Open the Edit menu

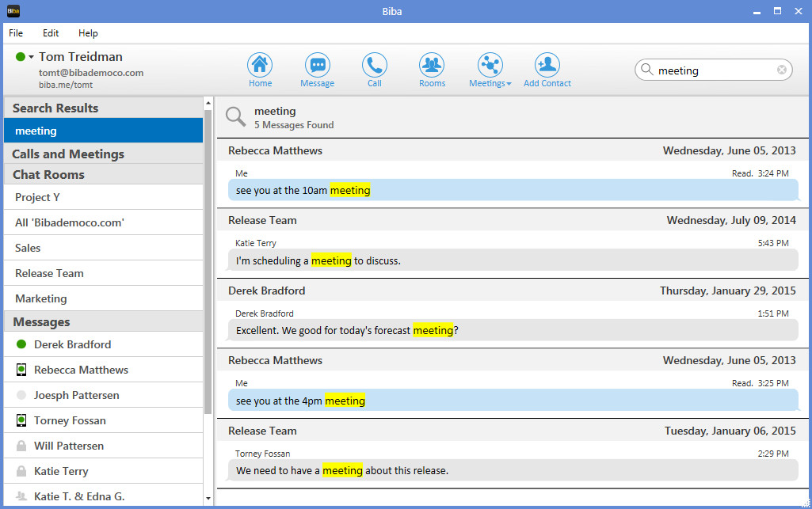coord(51,33)
